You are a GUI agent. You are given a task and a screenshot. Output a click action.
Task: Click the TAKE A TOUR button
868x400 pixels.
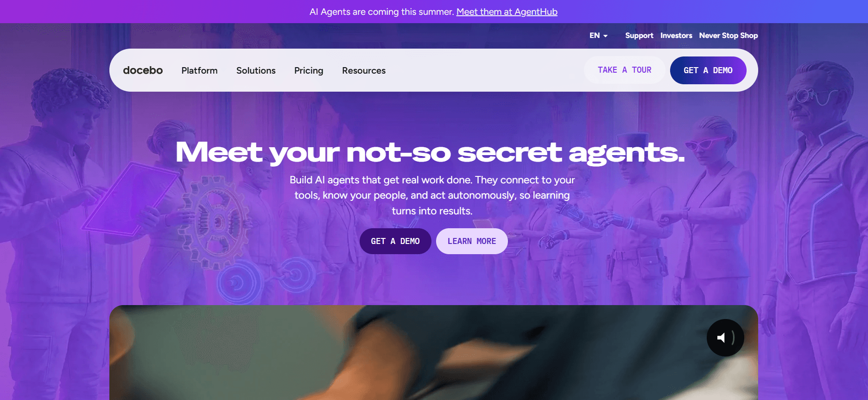click(624, 70)
